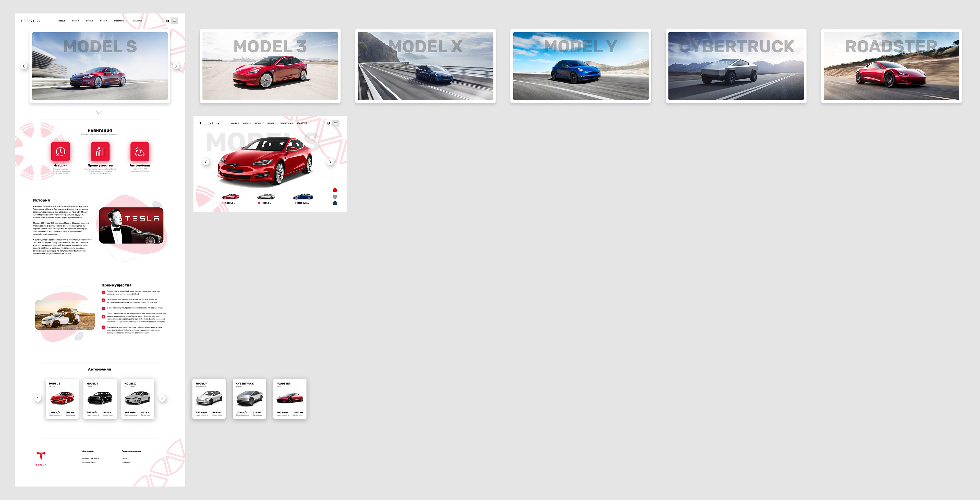This screenshot has width=980, height=500.
Task: Click the Автомобили section heading above the car cards
Action: tap(100, 370)
